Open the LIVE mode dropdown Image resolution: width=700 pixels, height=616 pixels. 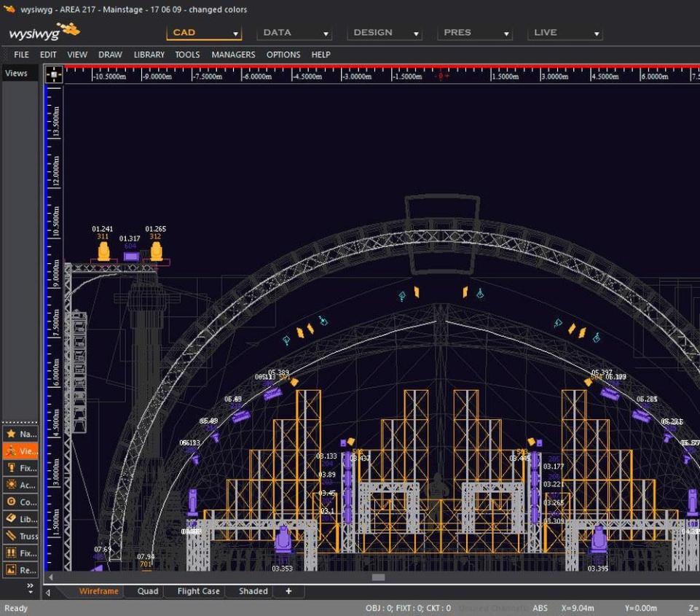pos(565,33)
